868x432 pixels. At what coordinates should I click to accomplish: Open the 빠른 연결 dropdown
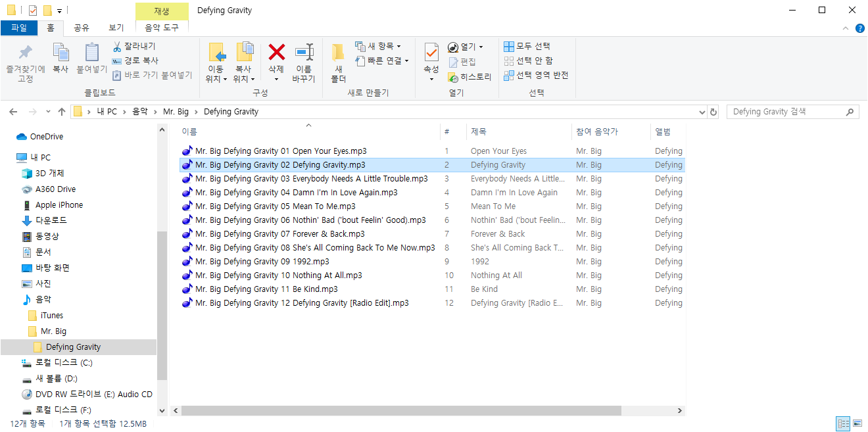click(x=406, y=60)
